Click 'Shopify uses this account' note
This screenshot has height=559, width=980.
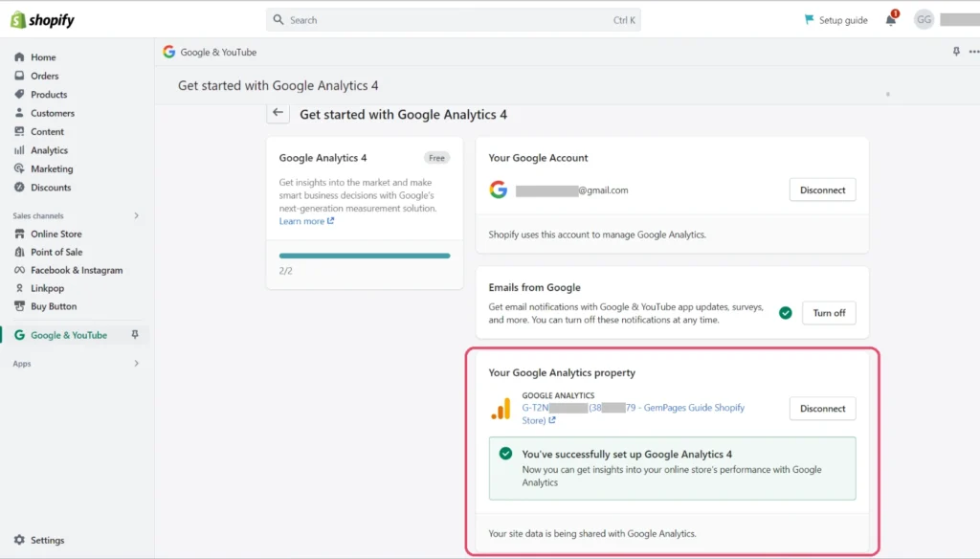click(597, 235)
